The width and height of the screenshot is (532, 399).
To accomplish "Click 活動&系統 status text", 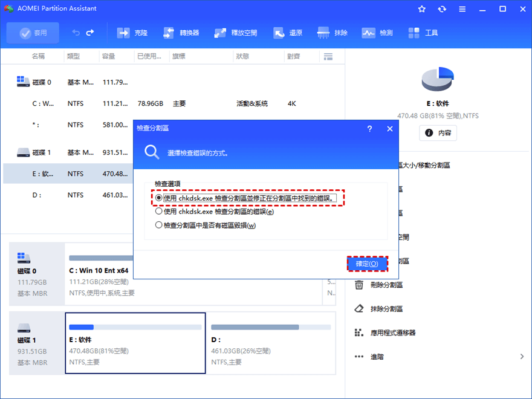I will tap(252, 103).
